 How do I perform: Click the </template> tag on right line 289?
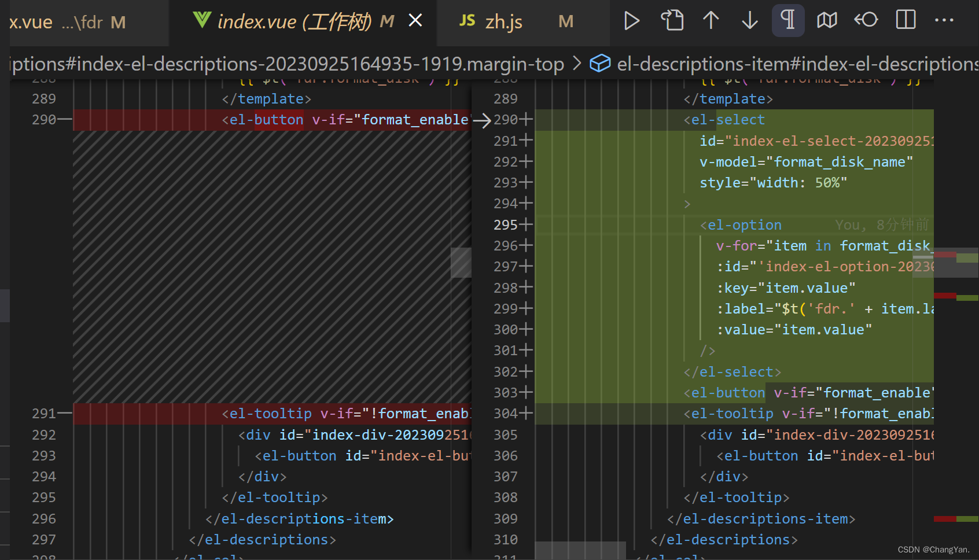[x=728, y=99]
